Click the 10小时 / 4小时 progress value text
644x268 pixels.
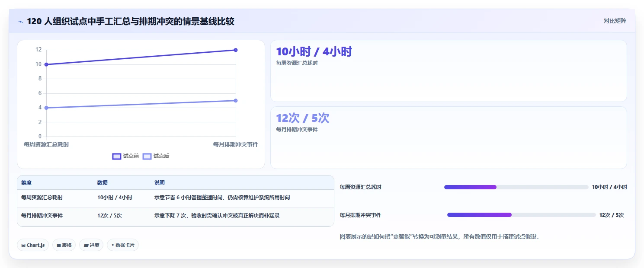click(609, 187)
